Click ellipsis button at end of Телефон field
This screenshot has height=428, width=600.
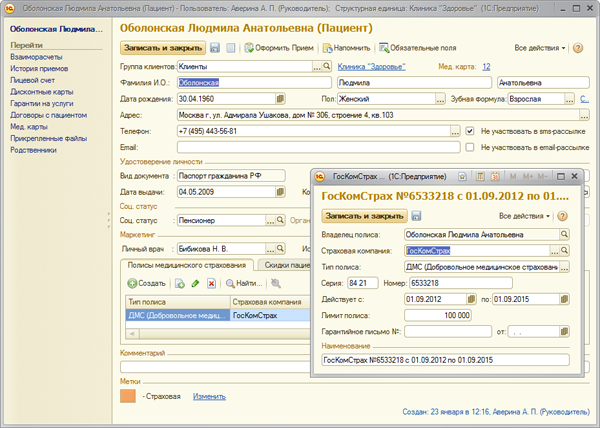click(x=455, y=131)
